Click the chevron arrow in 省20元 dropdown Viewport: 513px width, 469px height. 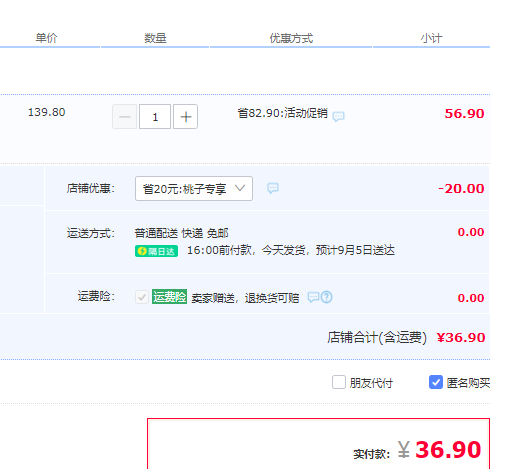(x=240, y=188)
